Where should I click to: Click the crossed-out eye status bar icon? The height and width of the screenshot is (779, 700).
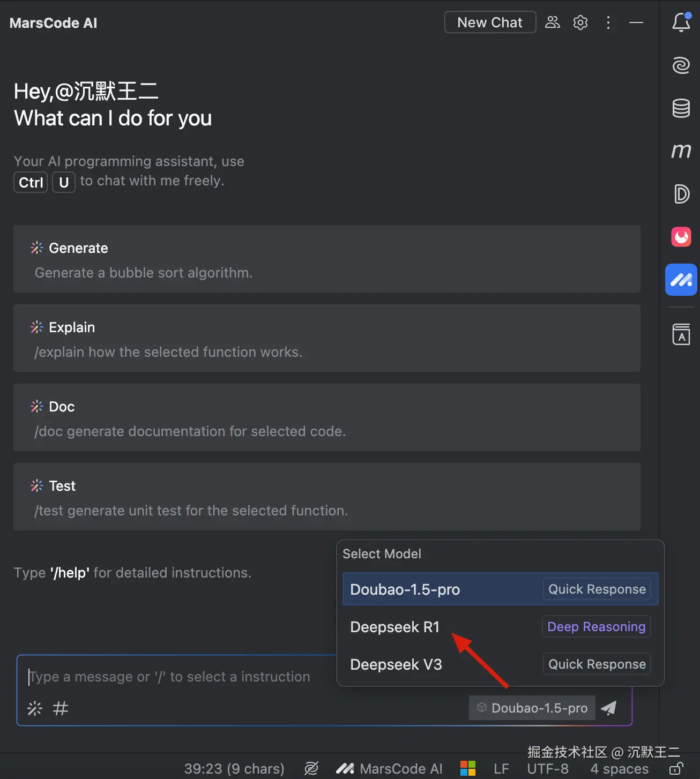click(x=311, y=768)
